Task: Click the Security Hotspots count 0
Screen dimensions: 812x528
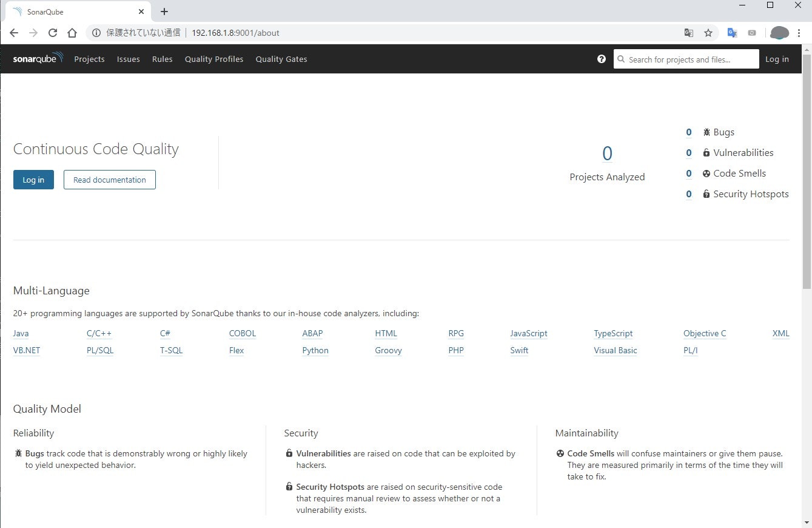Action: coord(689,194)
